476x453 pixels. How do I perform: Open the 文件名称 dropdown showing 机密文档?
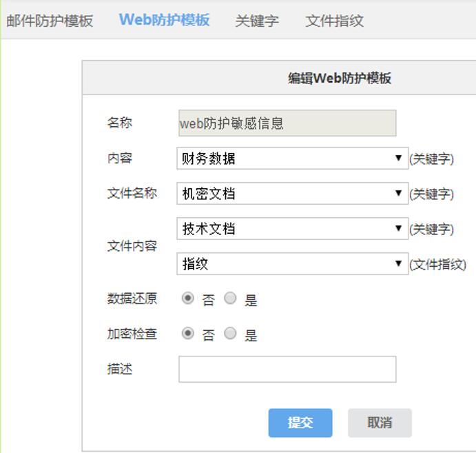292,194
